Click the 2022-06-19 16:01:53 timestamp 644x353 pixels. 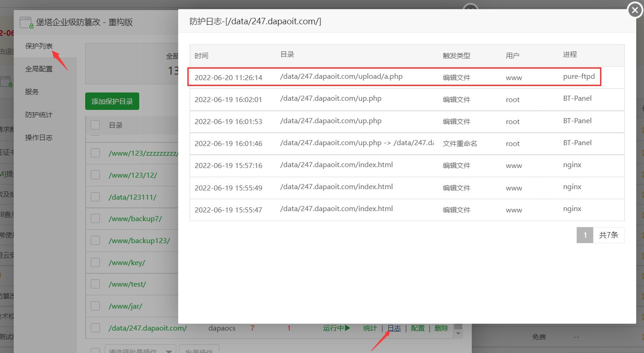coord(229,122)
